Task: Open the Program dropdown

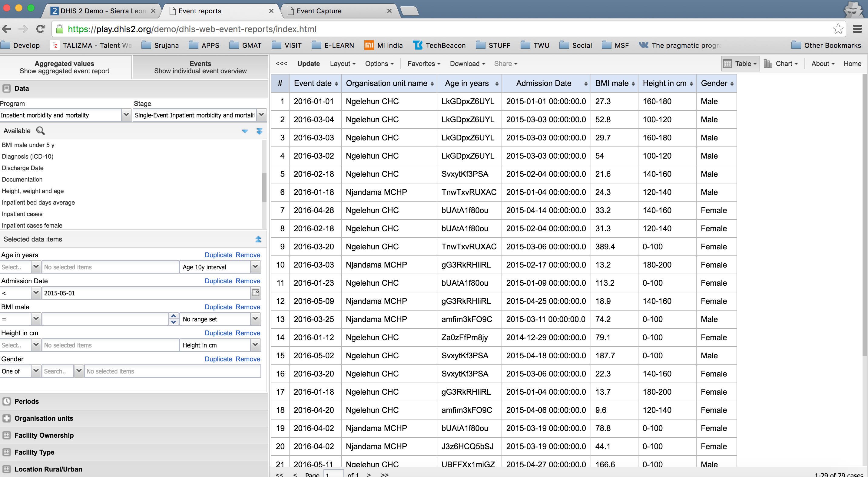Action: 126,115
